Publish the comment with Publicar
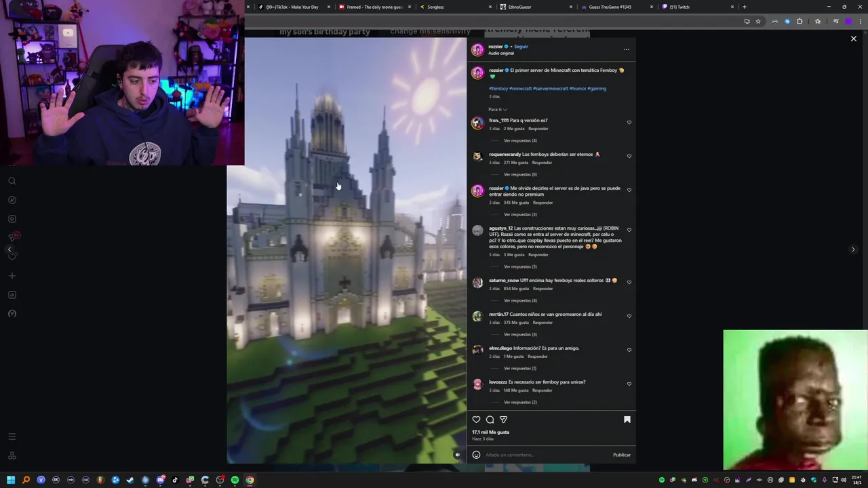The image size is (868, 488). click(x=622, y=455)
